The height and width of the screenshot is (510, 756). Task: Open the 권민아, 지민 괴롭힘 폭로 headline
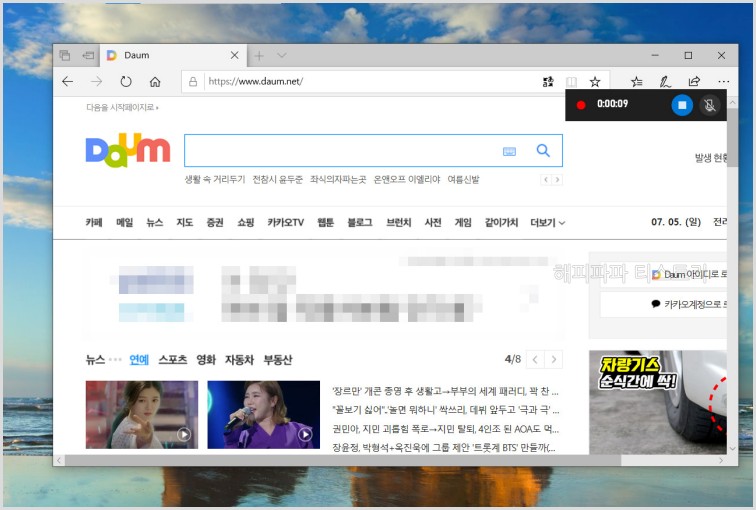coord(446,429)
